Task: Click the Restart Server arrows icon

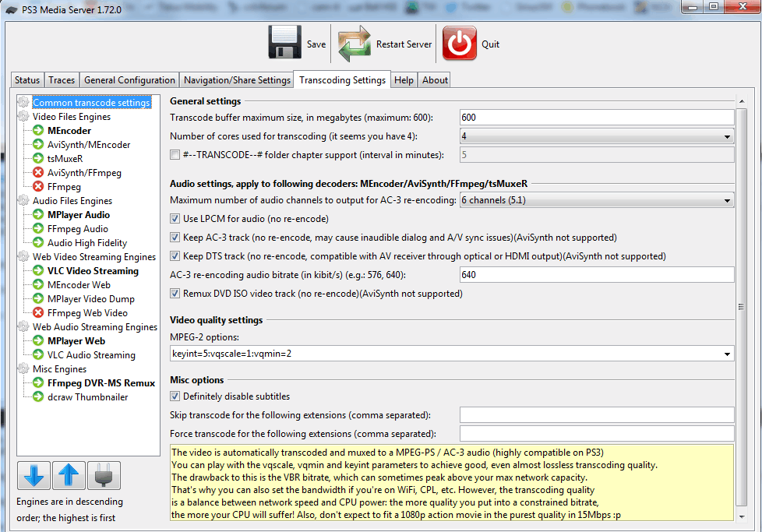Action: [355, 44]
